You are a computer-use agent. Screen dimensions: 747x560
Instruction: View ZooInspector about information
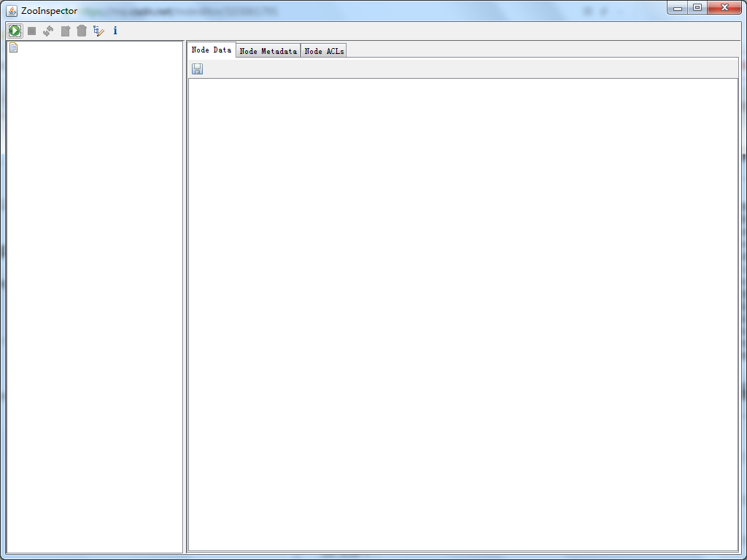(115, 31)
